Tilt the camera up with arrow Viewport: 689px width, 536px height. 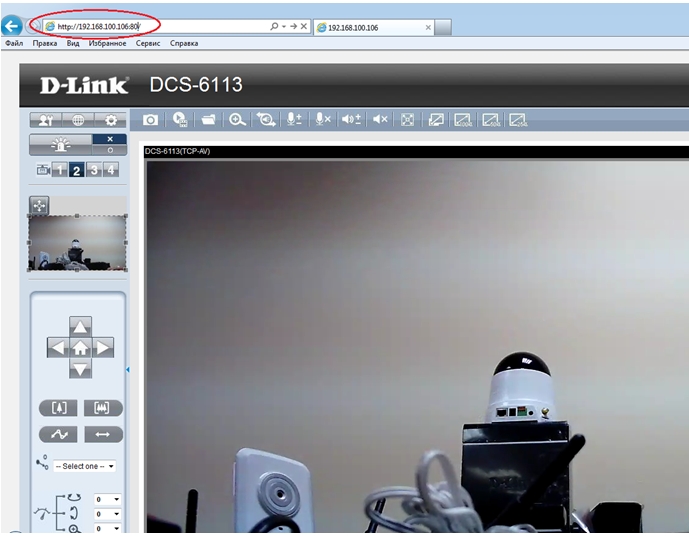point(81,327)
